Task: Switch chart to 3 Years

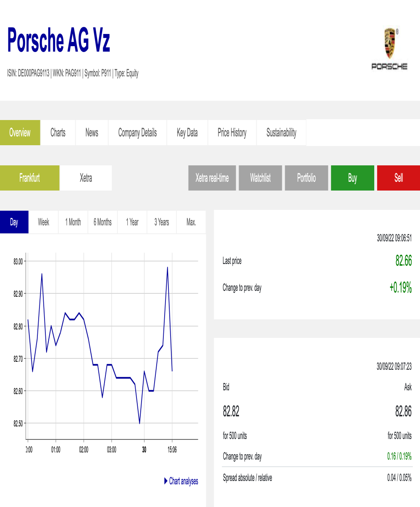Action: (162, 222)
